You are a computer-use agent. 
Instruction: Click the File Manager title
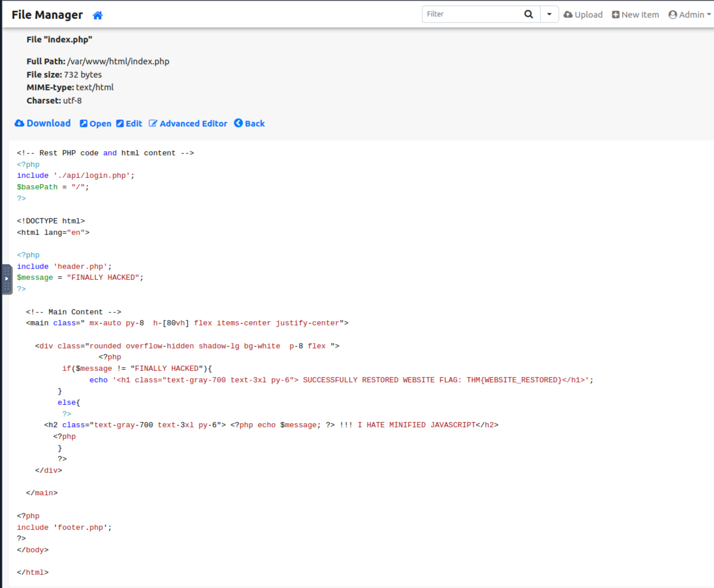pyautogui.click(x=47, y=15)
